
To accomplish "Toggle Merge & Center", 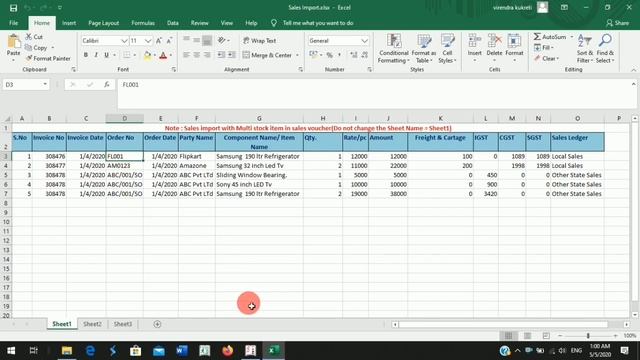I will pos(267,55).
